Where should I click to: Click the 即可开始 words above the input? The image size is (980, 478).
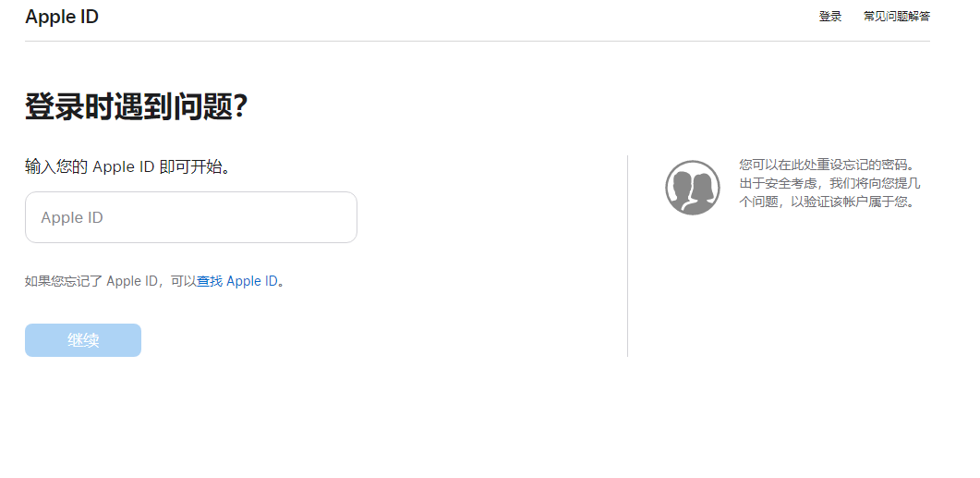pyautogui.click(x=193, y=167)
